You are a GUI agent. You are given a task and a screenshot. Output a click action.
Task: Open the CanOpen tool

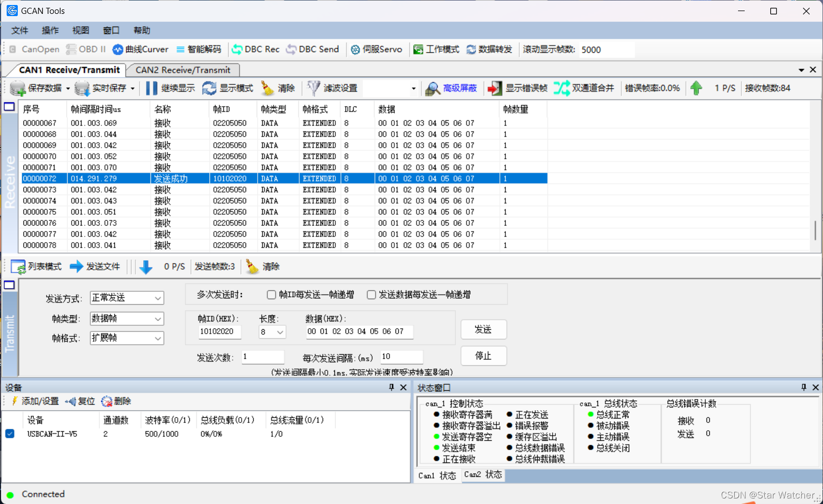pyautogui.click(x=34, y=49)
